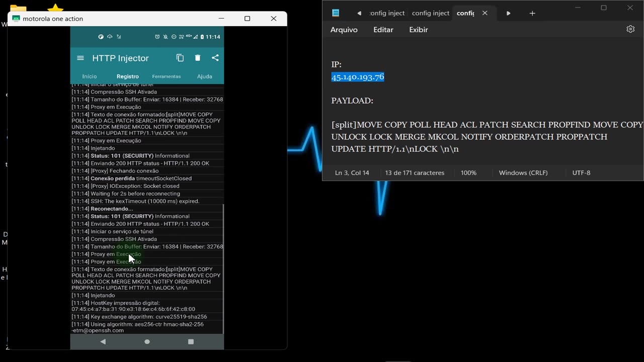644x362 pixels.
Task: Switch to the middle config inject tab
Action: (431, 13)
